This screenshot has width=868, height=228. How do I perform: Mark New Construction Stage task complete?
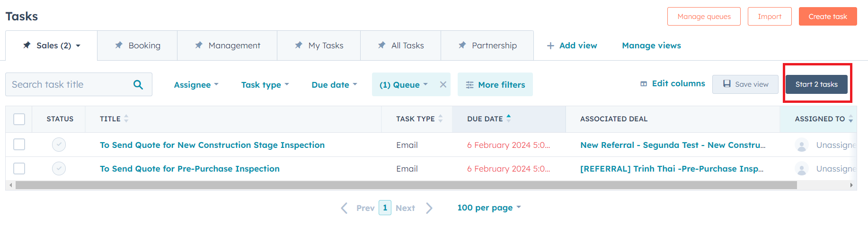(59, 145)
